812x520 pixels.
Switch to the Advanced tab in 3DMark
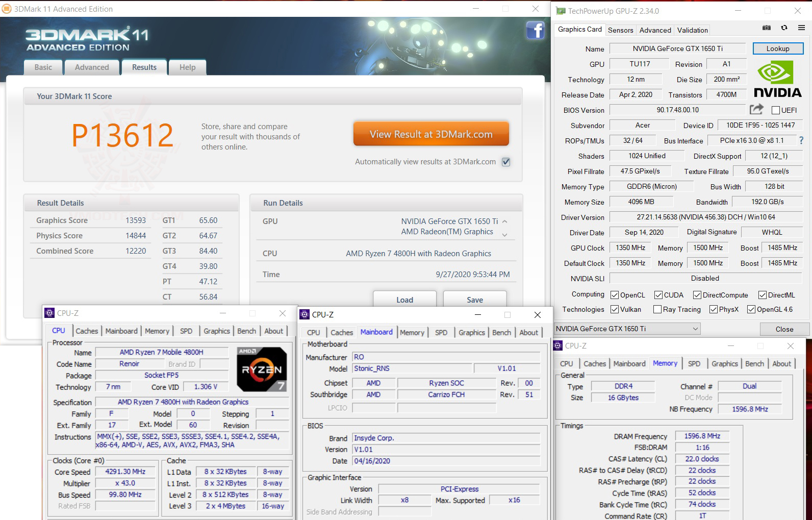(92, 67)
